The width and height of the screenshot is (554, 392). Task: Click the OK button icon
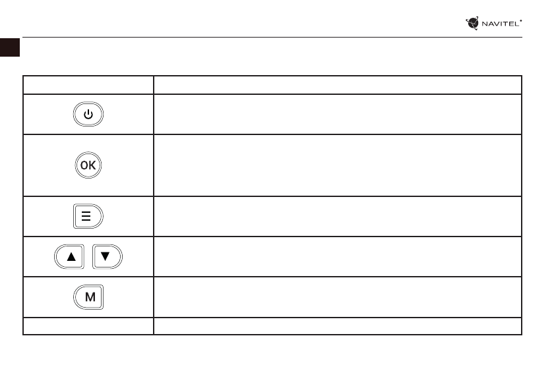point(88,166)
